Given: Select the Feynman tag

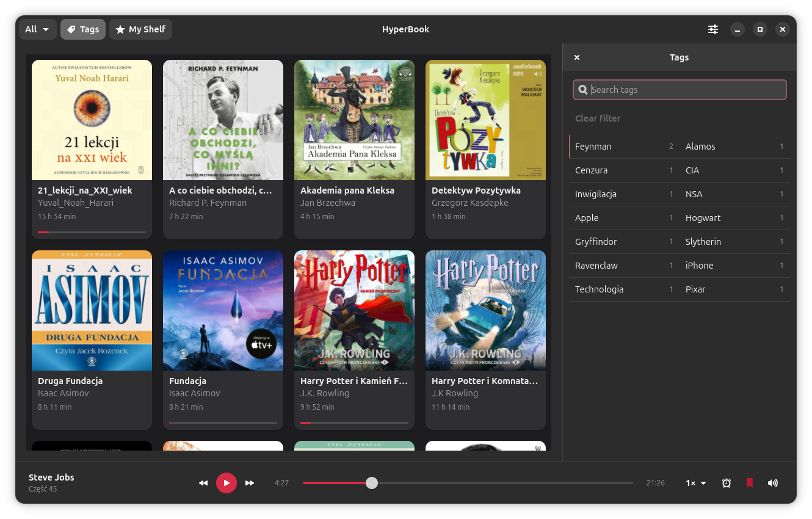Looking at the screenshot, I should 624,147.
